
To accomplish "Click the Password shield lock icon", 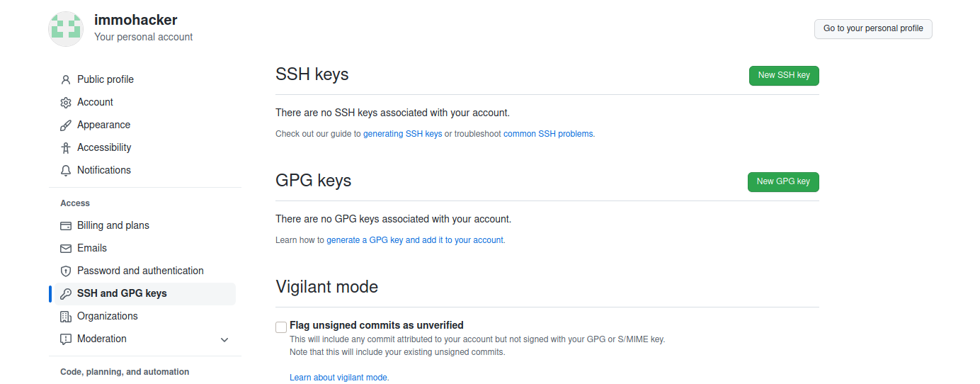I will pyautogui.click(x=66, y=271).
